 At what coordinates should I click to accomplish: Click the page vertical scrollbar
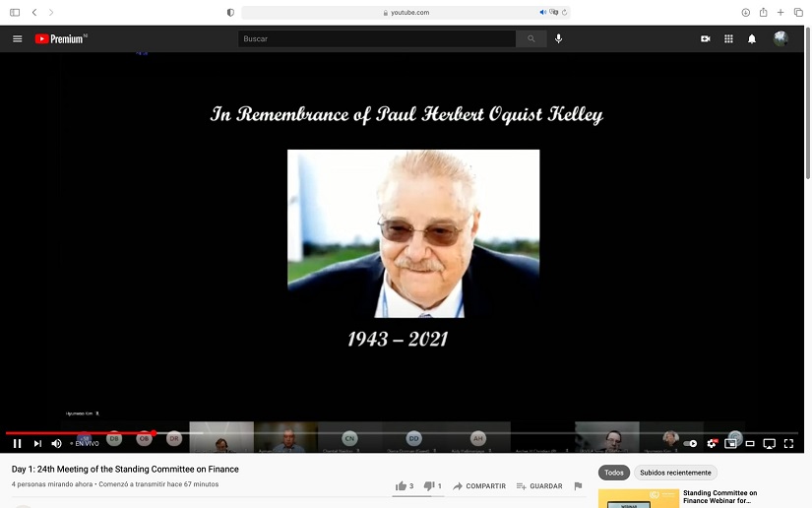(807, 103)
